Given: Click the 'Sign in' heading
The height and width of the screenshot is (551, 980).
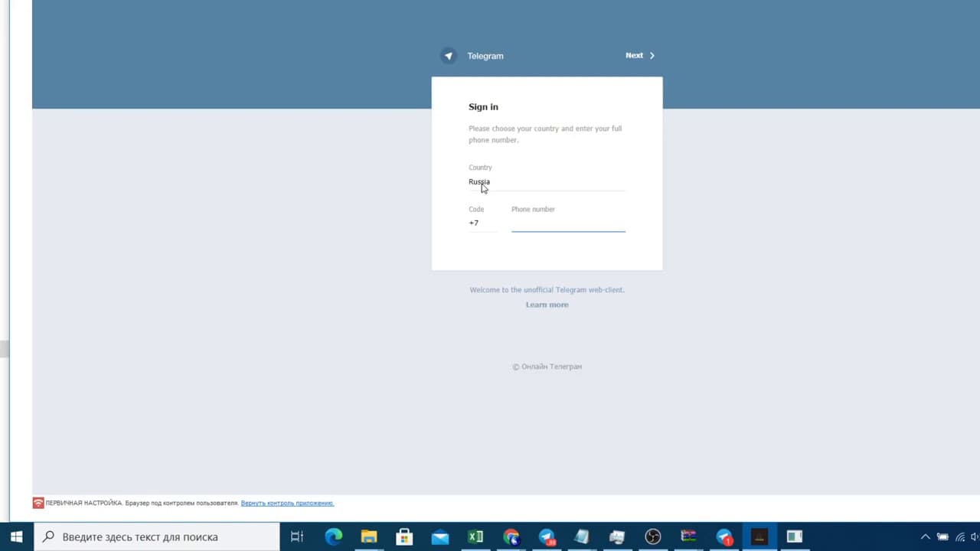Looking at the screenshot, I should pyautogui.click(x=483, y=107).
